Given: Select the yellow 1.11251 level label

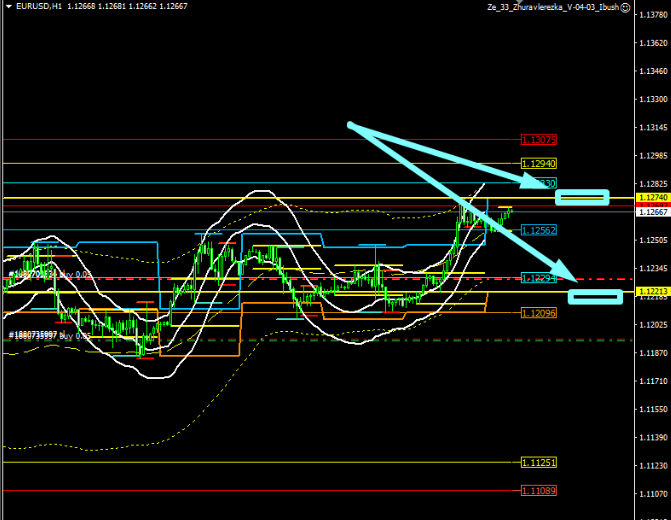Looking at the screenshot, I should pyautogui.click(x=539, y=462).
